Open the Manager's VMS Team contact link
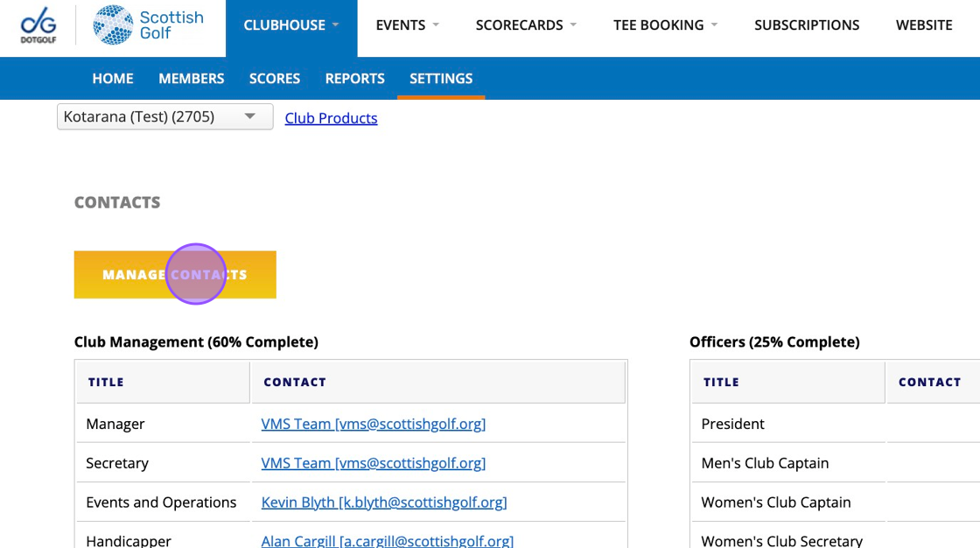The height and width of the screenshot is (548, 980). point(373,424)
